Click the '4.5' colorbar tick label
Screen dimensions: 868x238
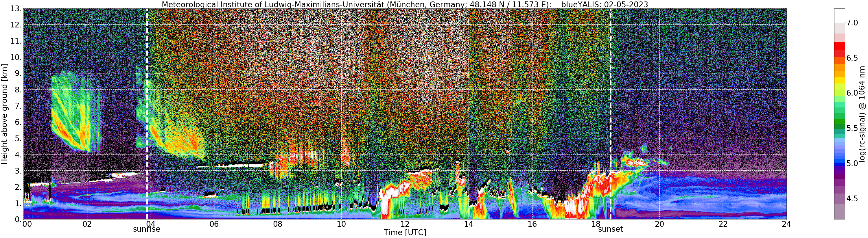(852, 199)
